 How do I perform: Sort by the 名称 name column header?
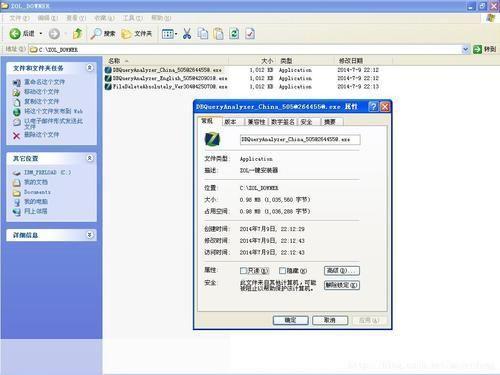tap(114, 61)
